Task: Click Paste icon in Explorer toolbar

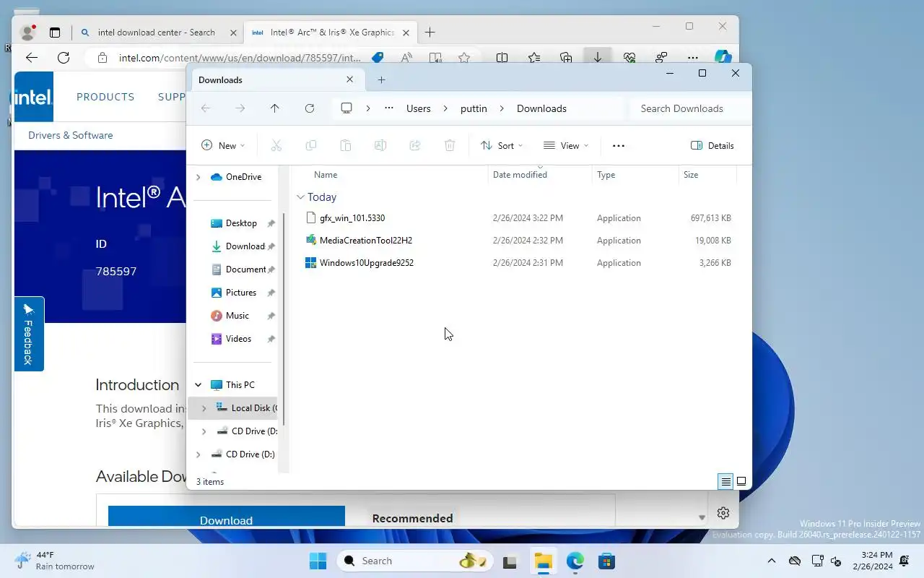Action: pos(346,145)
